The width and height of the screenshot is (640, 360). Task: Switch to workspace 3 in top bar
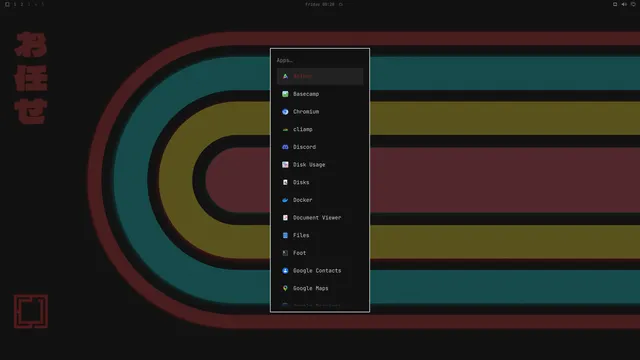pyautogui.click(x=29, y=4)
